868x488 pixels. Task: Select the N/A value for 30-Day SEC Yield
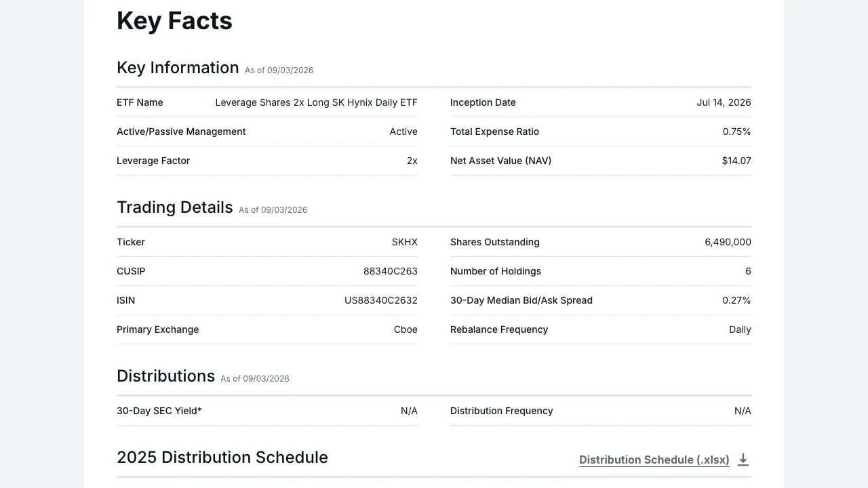click(x=409, y=411)
